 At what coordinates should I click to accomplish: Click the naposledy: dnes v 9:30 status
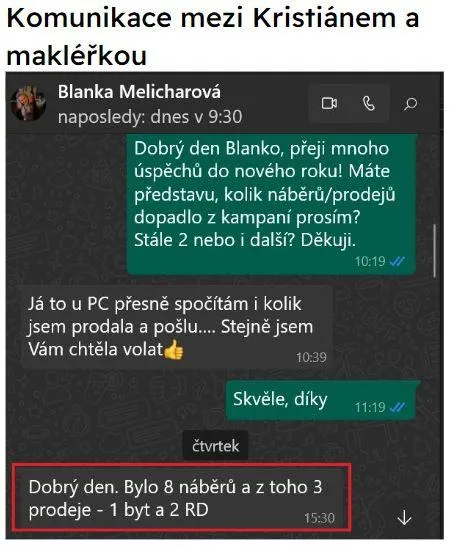tap(150, 117)
